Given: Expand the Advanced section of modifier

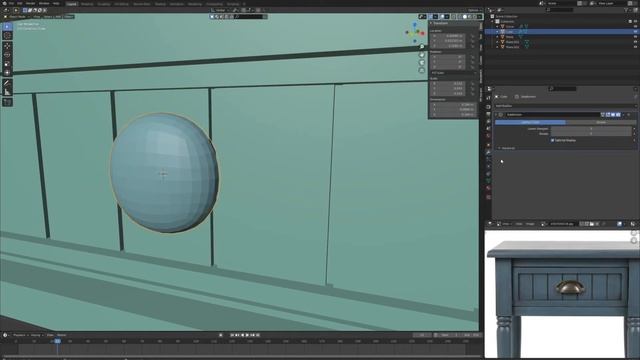Looking at the screenshot, I should coord(499,148).
